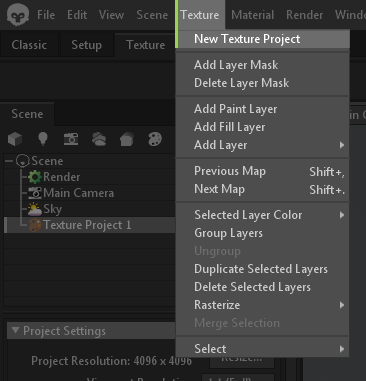
Task: Click the Marmoset Toolbag skull logo icon
Action: (x=18, y=14)
